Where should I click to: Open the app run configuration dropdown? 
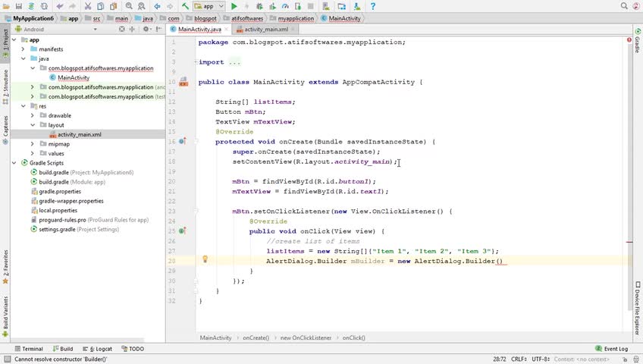[209, 6]
